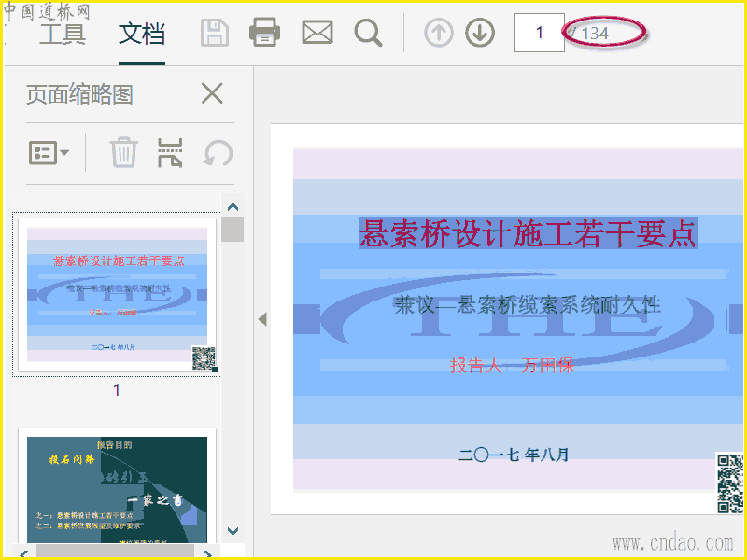Click the QR code on the slide

[730, 483]
